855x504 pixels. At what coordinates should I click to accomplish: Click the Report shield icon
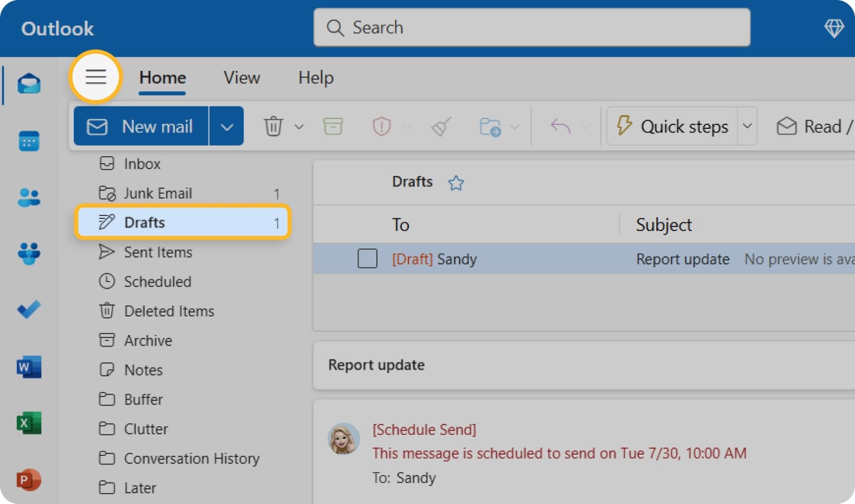pyautogui.click(x=381, y=126)
